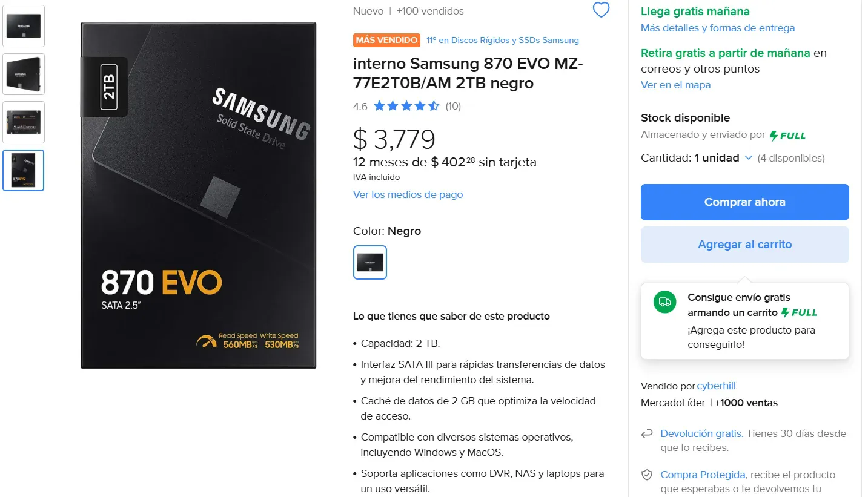Select the Negro color swatch
The image size is (868, 497).
[x=370, y=262]
